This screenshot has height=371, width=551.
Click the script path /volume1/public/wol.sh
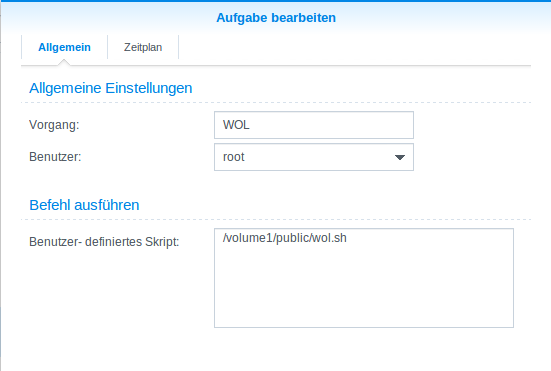285,238
